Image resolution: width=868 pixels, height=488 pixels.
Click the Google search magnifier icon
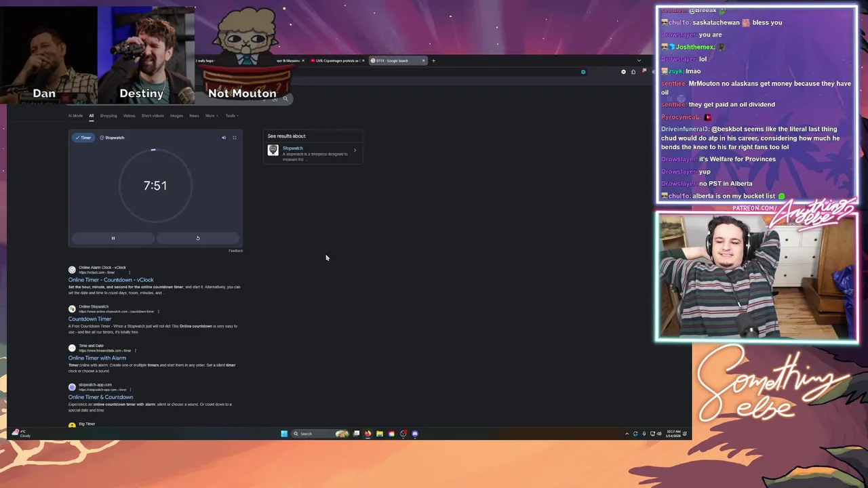point(285,99)
